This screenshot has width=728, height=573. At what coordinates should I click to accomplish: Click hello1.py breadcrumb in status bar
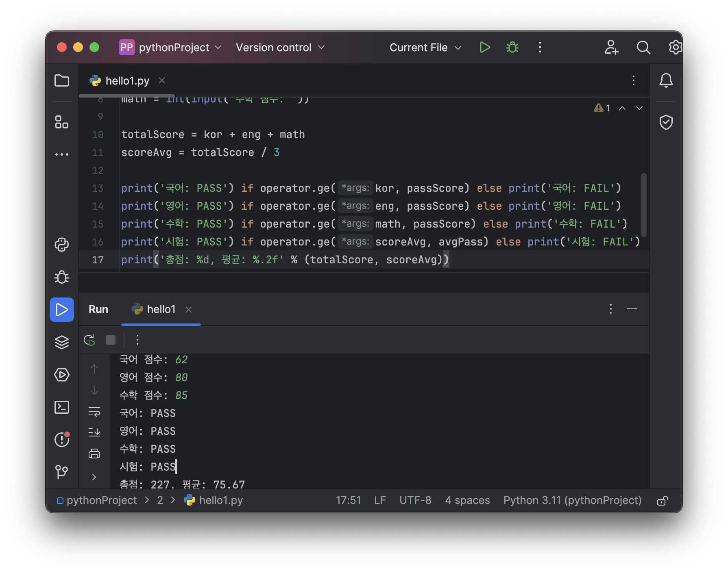[x=214, y=500]
